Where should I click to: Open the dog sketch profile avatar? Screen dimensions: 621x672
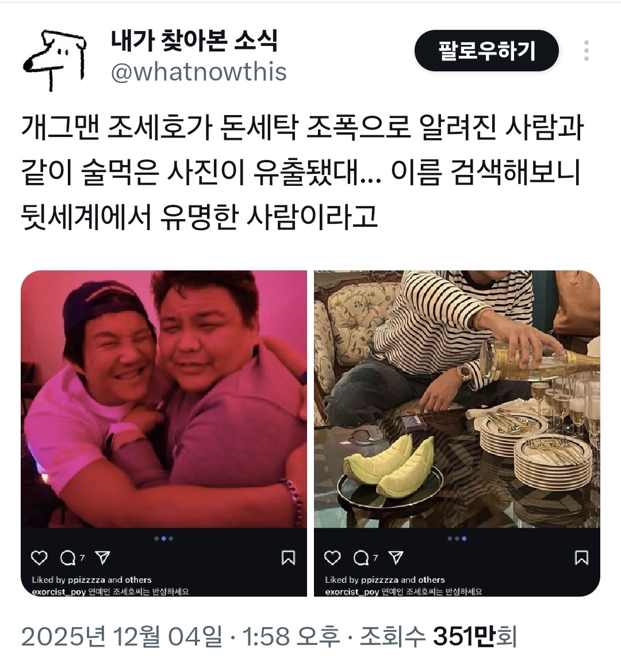[x=55, y=60]
